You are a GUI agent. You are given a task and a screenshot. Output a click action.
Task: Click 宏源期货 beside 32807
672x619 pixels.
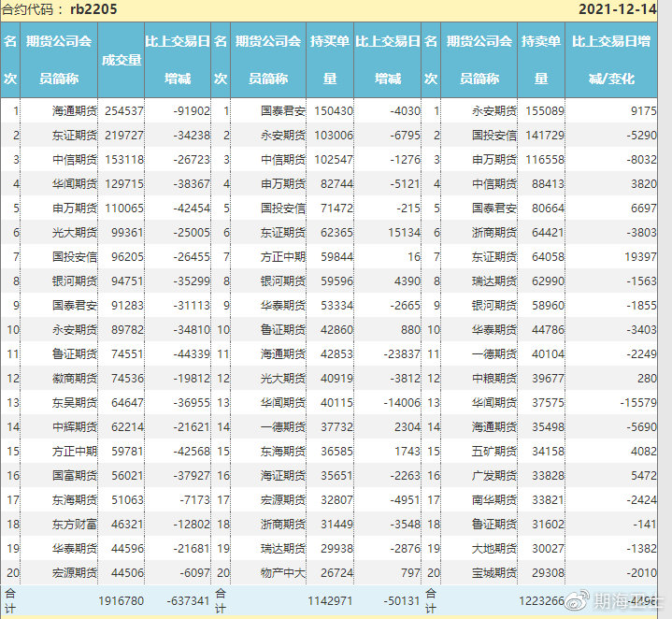coord(283,500)
